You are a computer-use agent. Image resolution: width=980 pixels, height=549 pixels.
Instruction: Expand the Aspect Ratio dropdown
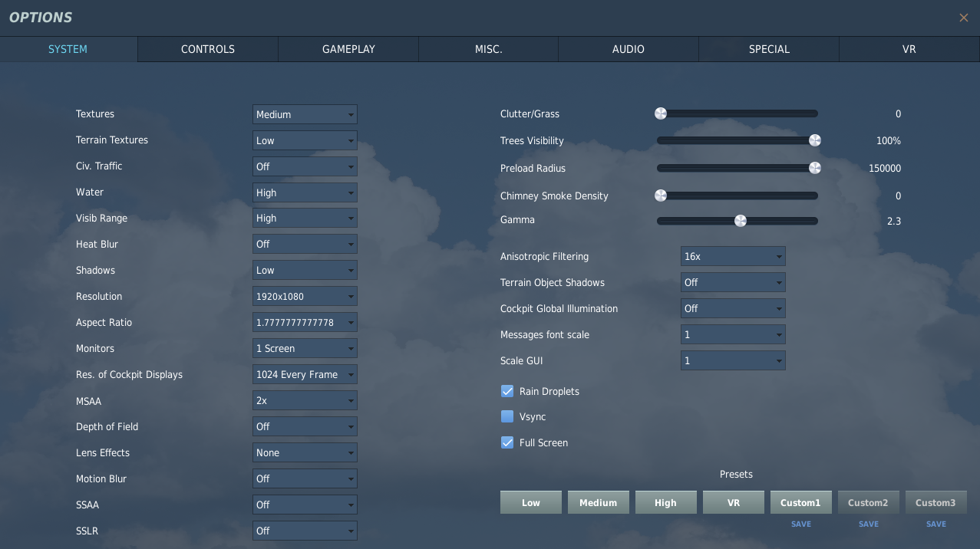click(x=305, y=322)
